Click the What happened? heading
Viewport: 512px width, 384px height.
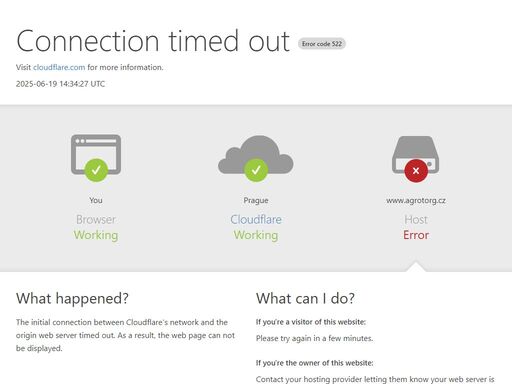72,298
